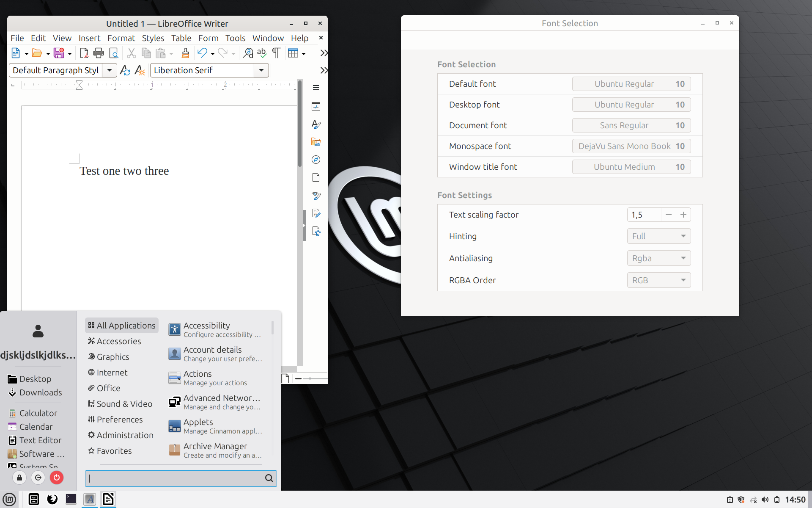Open the Table menu in Writer
Viewport: 812px width, 508px height.
point(181,38)
